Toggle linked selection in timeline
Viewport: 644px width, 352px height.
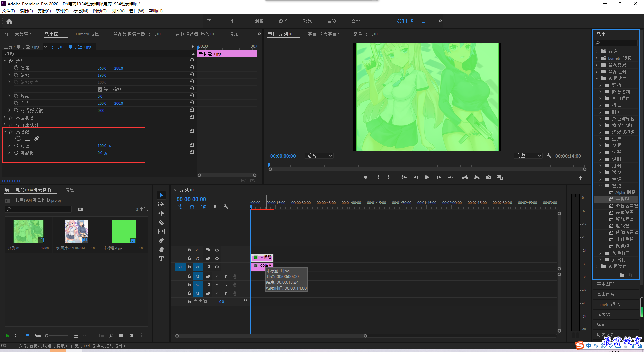(203, 207)
